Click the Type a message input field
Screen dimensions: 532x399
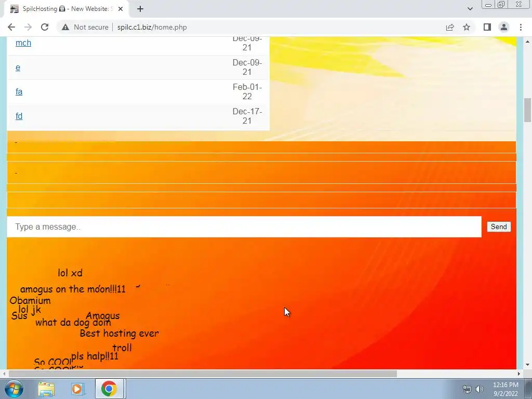[x=244, y=227]
